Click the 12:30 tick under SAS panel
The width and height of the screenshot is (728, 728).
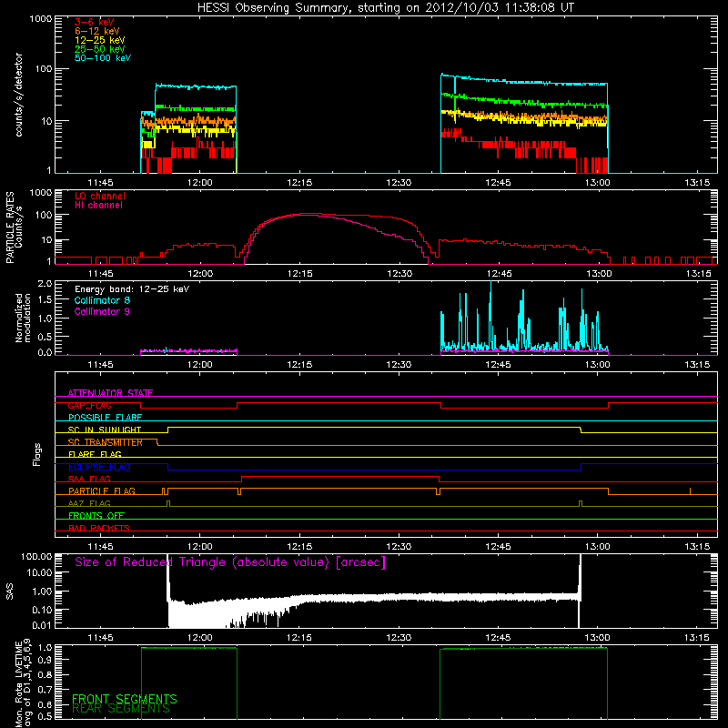pyautogui.click(x=399, y=638)
